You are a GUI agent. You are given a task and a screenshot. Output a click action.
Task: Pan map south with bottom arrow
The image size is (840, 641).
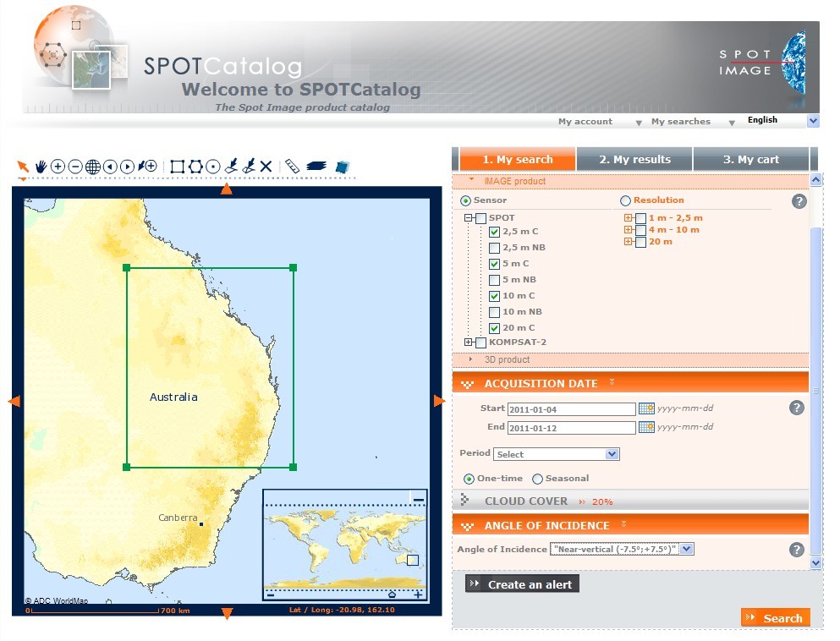[x=228, y=614]
